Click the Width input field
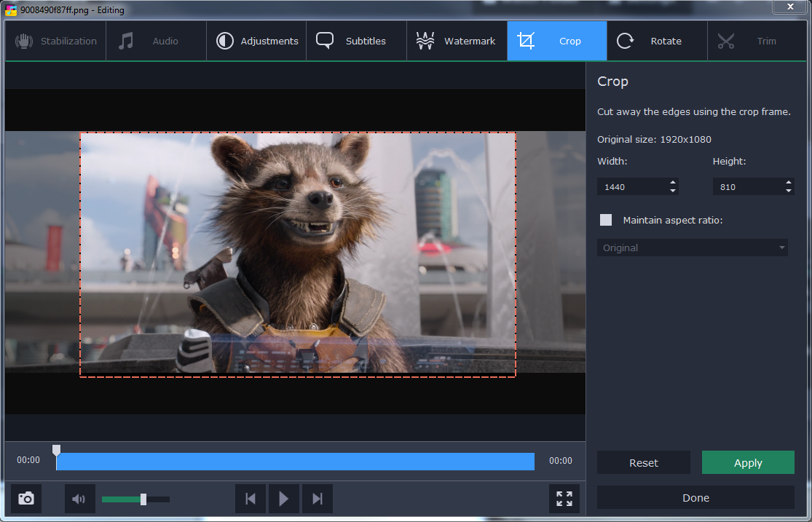 pyautogui.click(x=631, y=187)
